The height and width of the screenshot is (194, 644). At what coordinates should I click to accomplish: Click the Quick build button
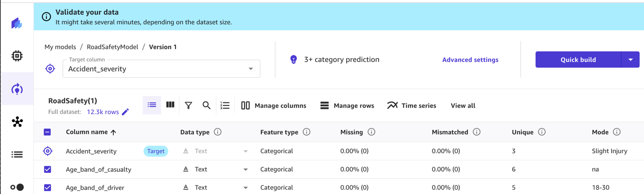coord(578,60)
